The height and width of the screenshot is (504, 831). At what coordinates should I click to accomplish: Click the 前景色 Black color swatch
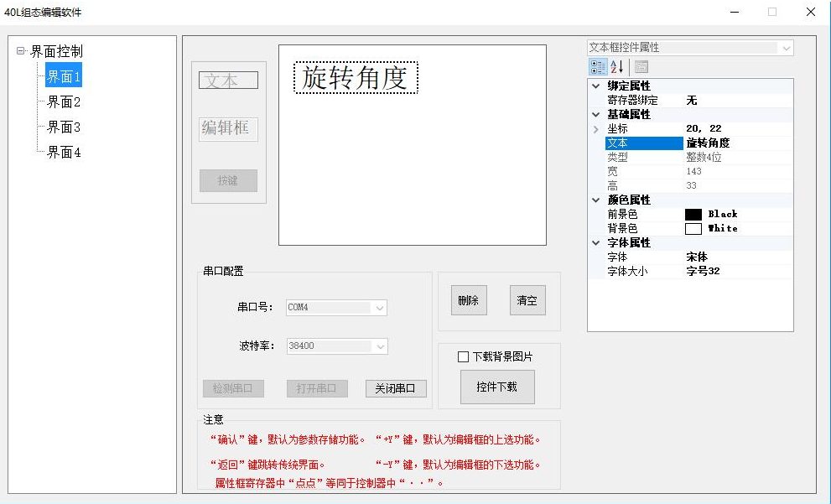coord(693,214)
